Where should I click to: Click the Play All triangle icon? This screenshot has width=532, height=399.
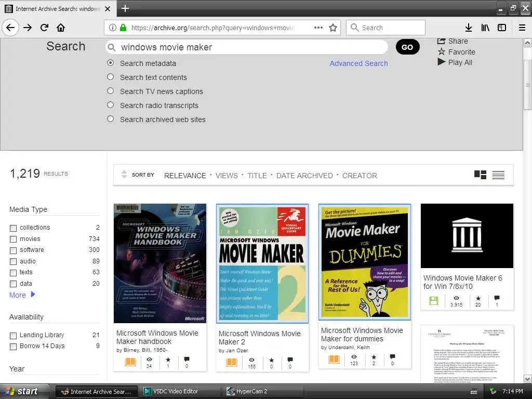pyautogui.click(x=441, y=62)
